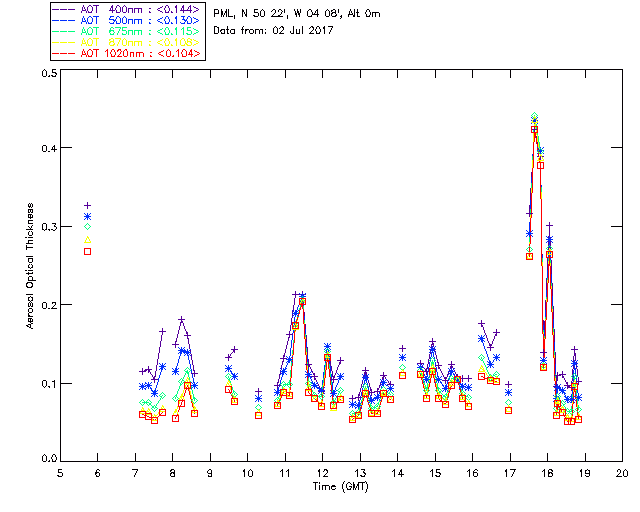Click the x-axis tick label '17'

click(510, 473)
